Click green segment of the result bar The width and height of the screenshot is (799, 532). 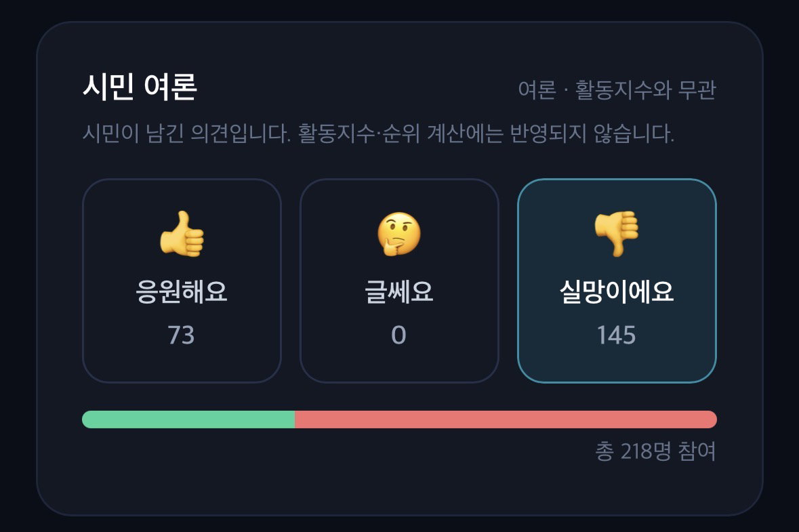point(188,420)
